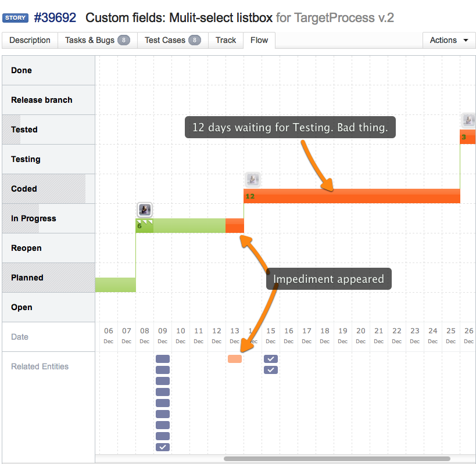Image resolution: width=476 pixels, height=464 pixels.
Task: Click the green 5-day In Progress bar segment
Action: pyautogui.click(x=180, y=225)
